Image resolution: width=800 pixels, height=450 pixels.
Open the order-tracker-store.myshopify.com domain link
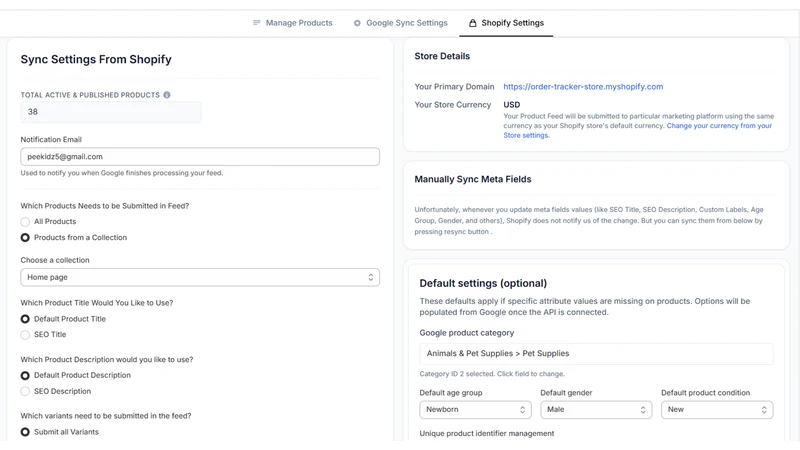583,87
